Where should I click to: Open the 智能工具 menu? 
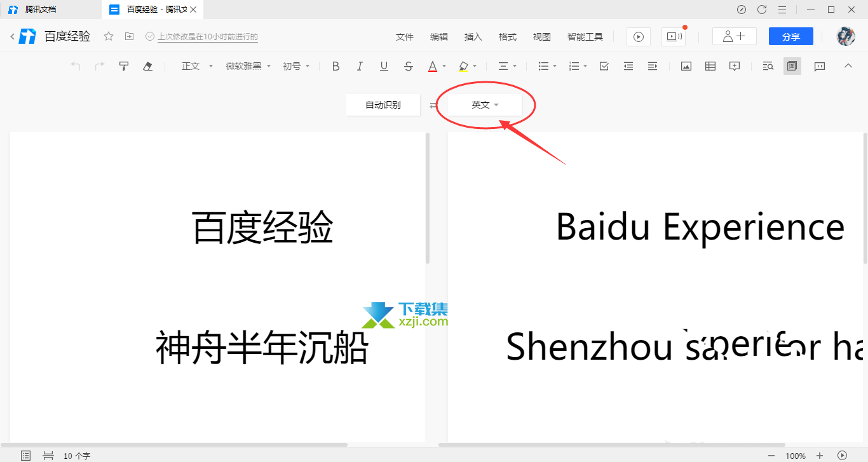pyautogui.click(x=585, y=37)
